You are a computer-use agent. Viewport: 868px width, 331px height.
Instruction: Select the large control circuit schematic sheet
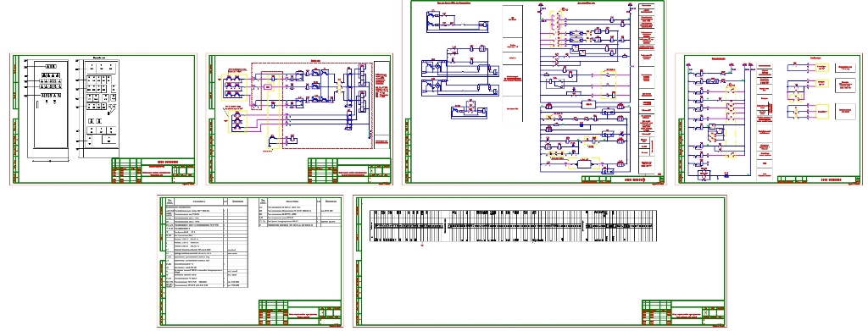pyautogui.click(x=537, y=91)
